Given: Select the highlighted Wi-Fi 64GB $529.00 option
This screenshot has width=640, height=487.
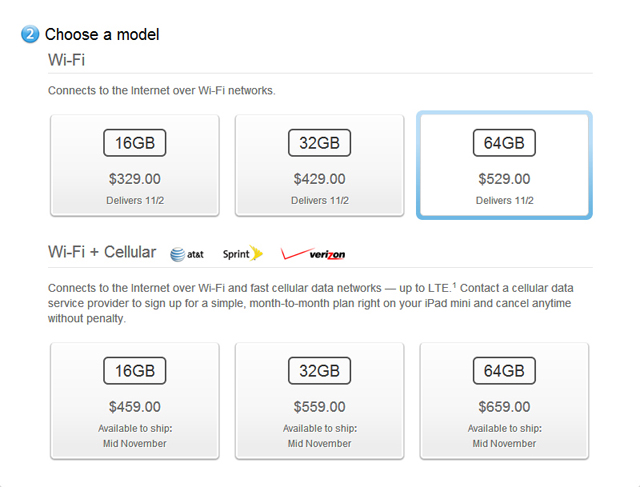Looking at the screenshot, I should tap(504, 165).
